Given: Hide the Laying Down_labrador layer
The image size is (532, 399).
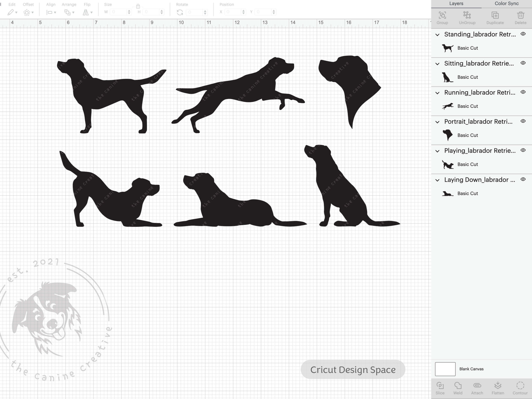Looking at the screenshot, I should coord(523,179).
